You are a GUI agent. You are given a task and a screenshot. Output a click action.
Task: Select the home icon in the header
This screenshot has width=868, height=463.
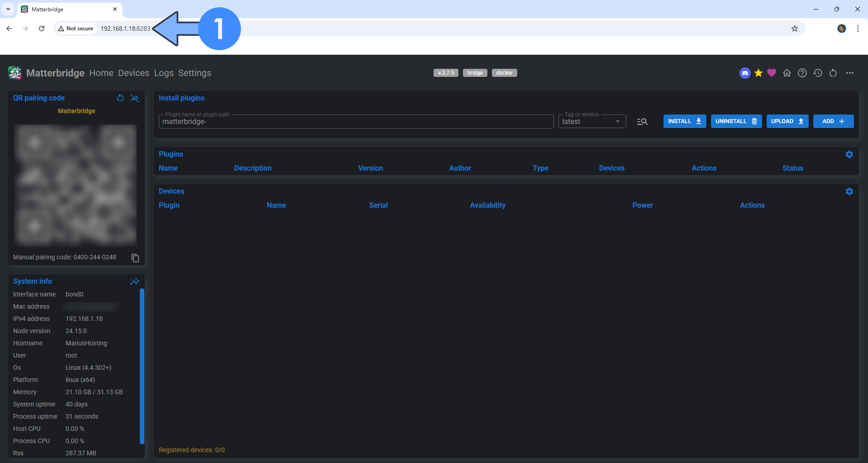pos(787,73)
